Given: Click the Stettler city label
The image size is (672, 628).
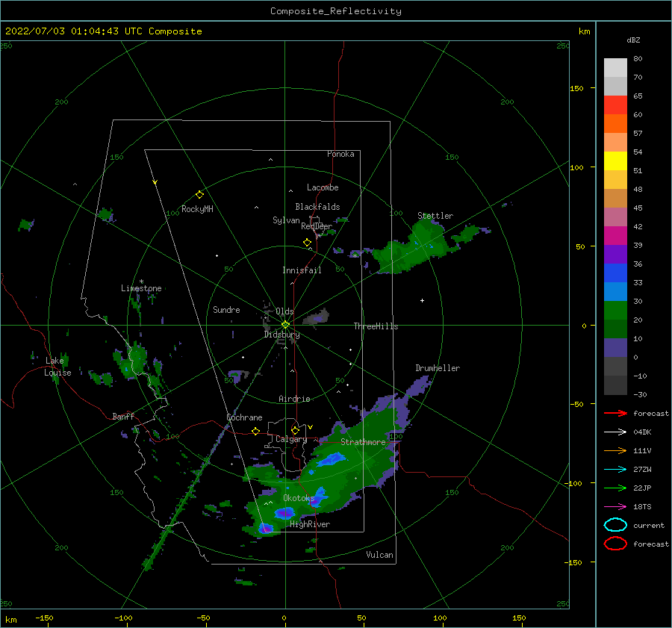Looking at the screenshot, I should tap(435, 216).
